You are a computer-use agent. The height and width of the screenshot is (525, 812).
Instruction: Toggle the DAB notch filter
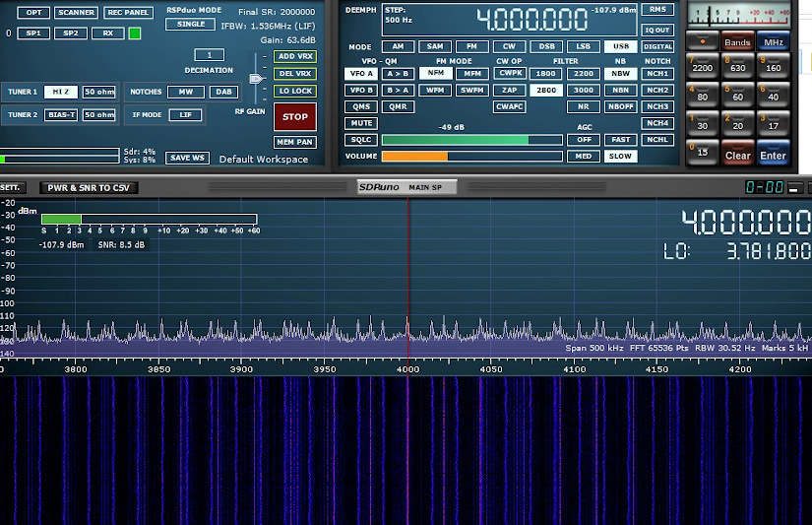point(223,92)
